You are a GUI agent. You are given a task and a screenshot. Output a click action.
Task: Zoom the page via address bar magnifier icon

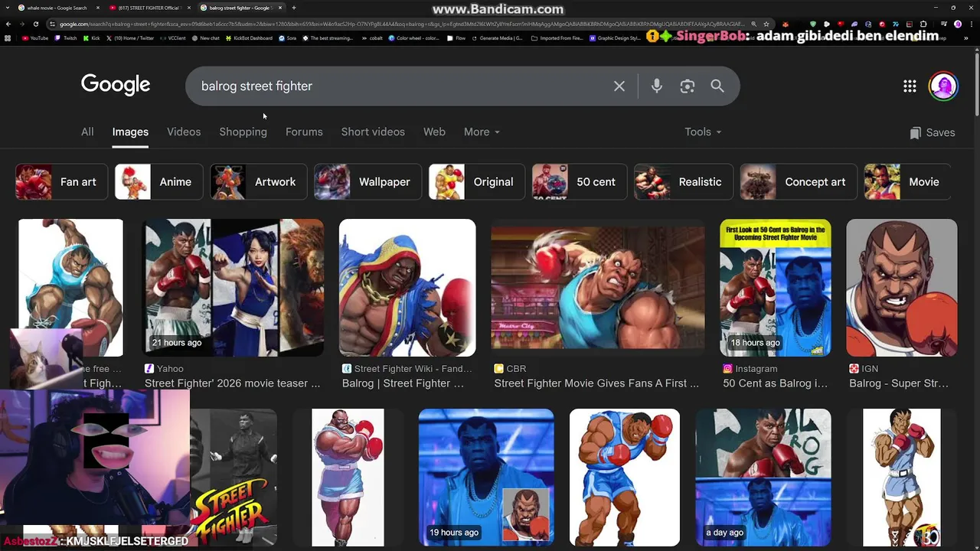[x=755, y=24]
